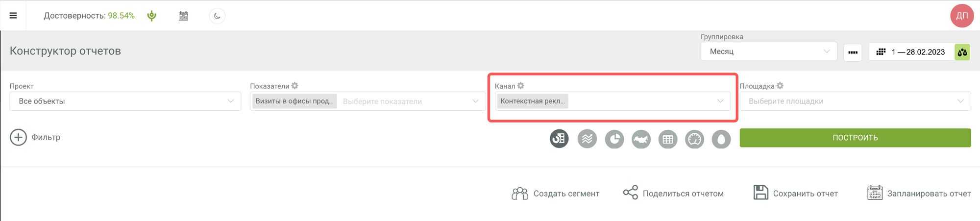This screenshot has width=980, height=221.
Task: Choose the Russia map visualization icon
Action: [641, 139]
